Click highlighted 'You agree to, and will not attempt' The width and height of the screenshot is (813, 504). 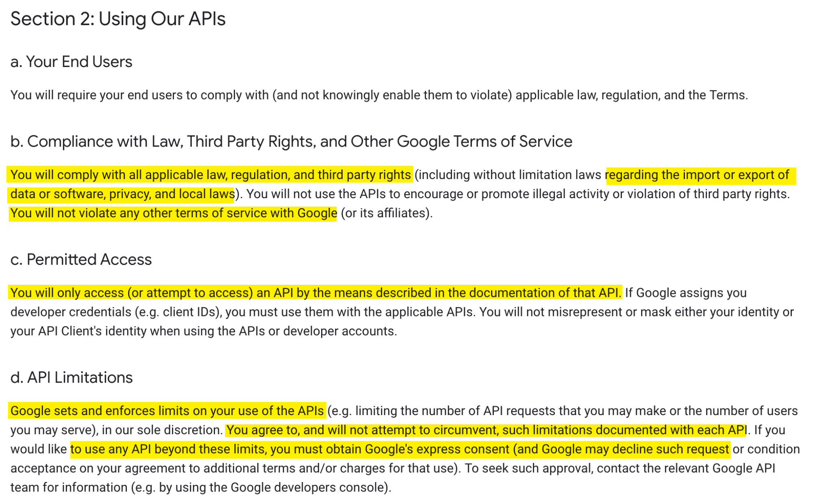click(x=486, y=430)
